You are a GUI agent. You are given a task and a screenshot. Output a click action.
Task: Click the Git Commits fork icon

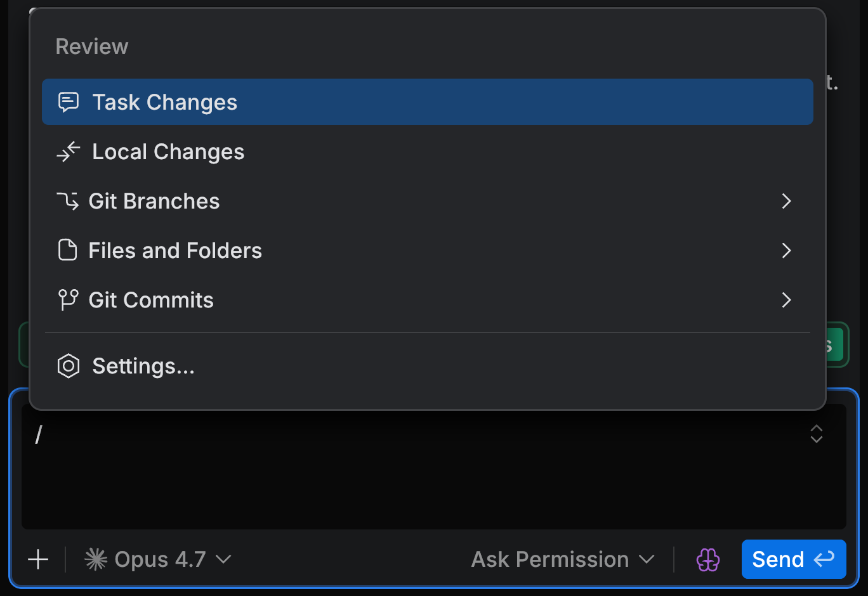click(x=68, y=300)
